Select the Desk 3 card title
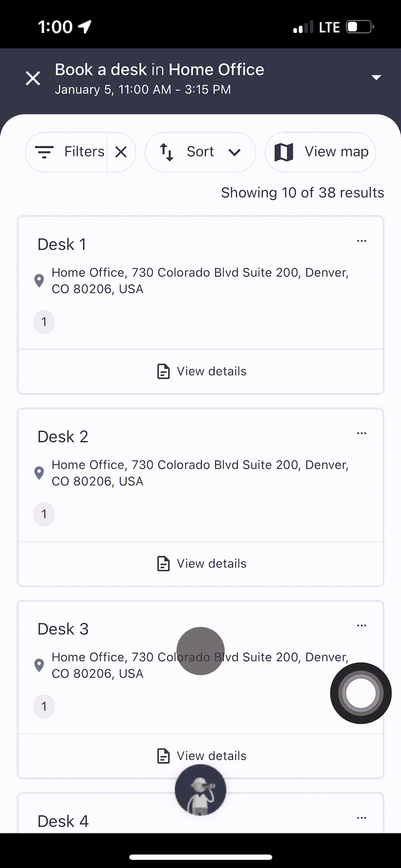Viewport: 401px width, 868px height. (63, 629)
